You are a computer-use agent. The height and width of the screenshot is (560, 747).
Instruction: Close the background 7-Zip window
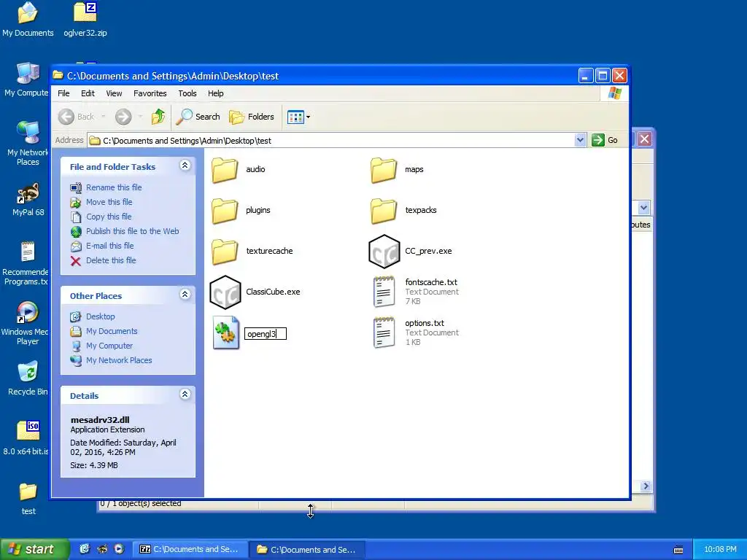[x=644, y=139]
